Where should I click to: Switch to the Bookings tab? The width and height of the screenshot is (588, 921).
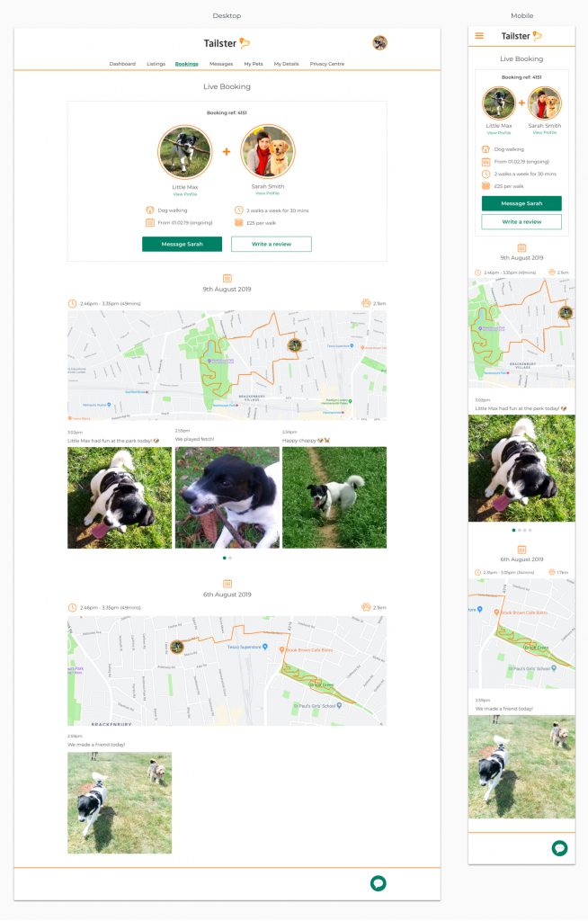[186, 64]
